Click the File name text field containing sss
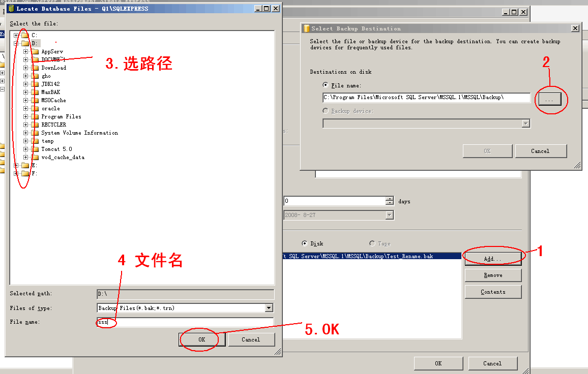Image resolution: width=588 pixels, height=374 pixels. tap(185, 322)
